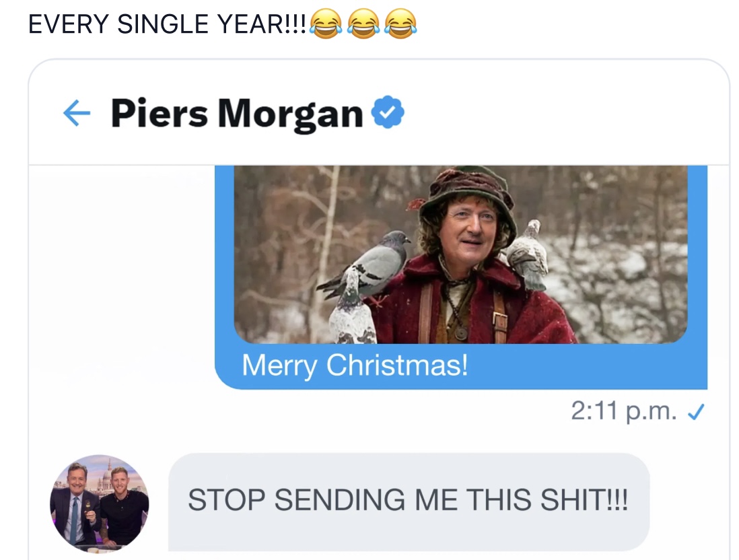Click the "STOP SENDING ME THIS SHIT!!!" reply bubble
The image size is (739, 560).
point(408,500)
